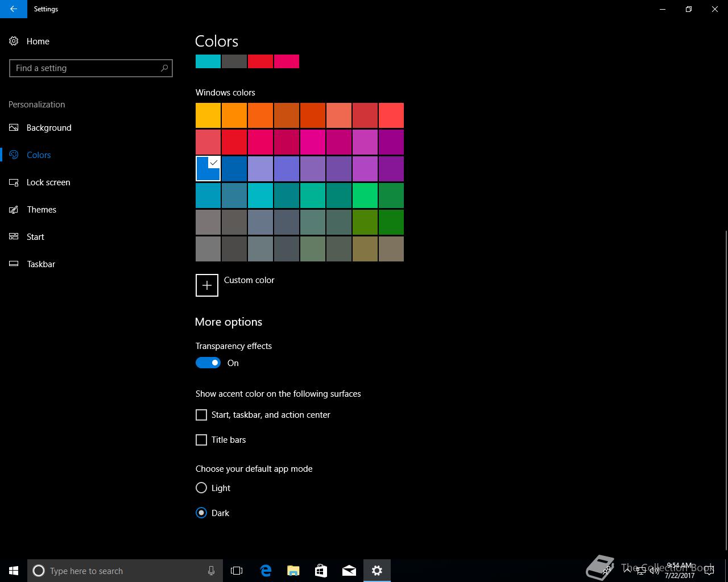Turn off the Transparency effects toggle

[x=208, y=363]
